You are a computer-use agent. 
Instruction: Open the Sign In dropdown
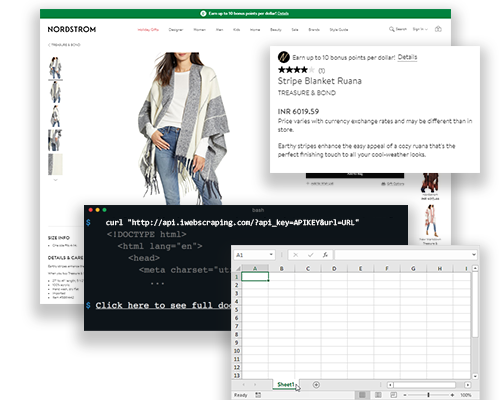pos(420,29)
